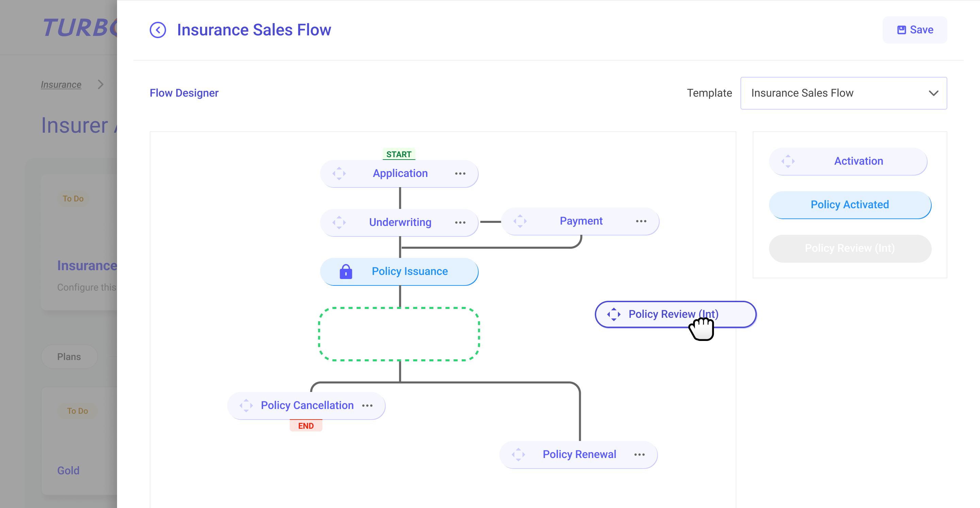This screenshot has width=980, height=508.
Task: Select the Policy Activated palette item
Action: pos(850,204)
